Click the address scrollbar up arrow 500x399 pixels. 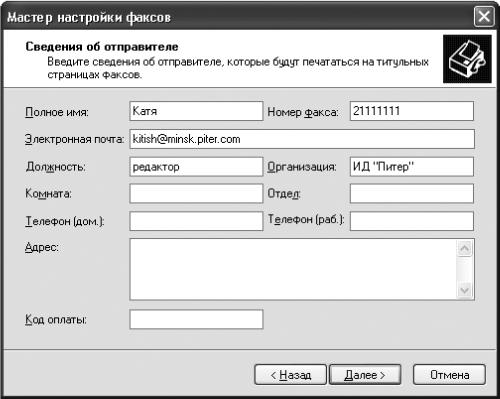point(465,249)
